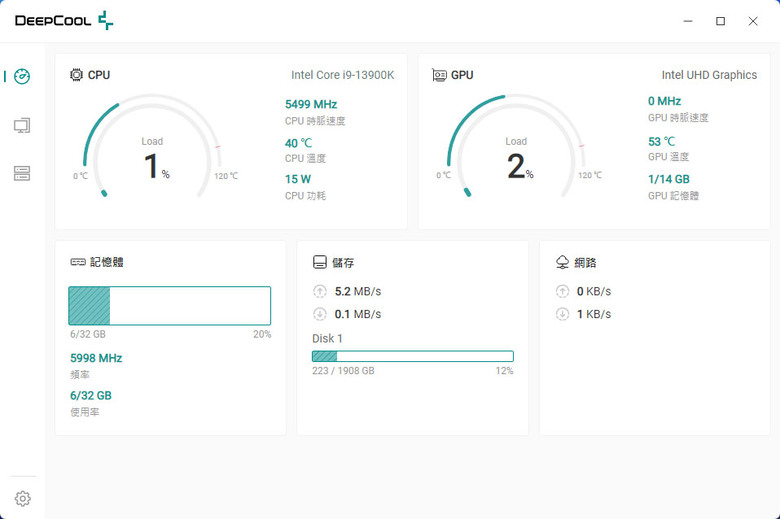This screenshot has width=780, height=519.
Task: Click the memory module icon
Action: (x=78, y=262)
